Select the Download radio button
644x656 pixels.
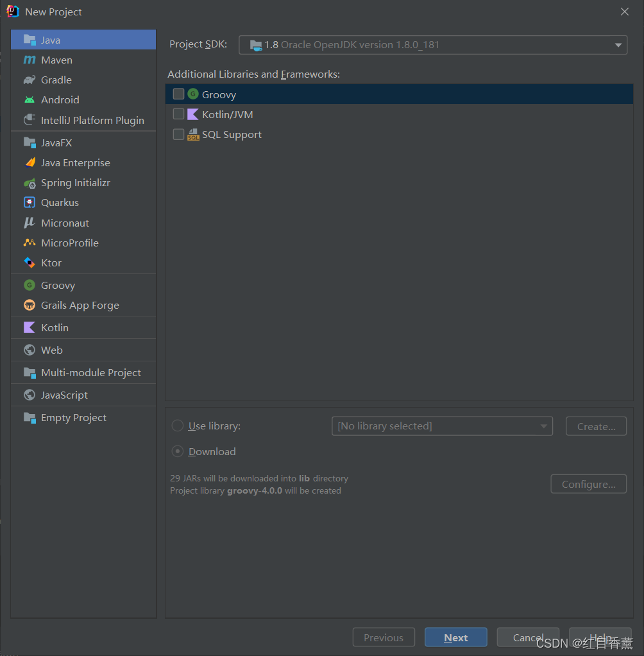(178, 451)
